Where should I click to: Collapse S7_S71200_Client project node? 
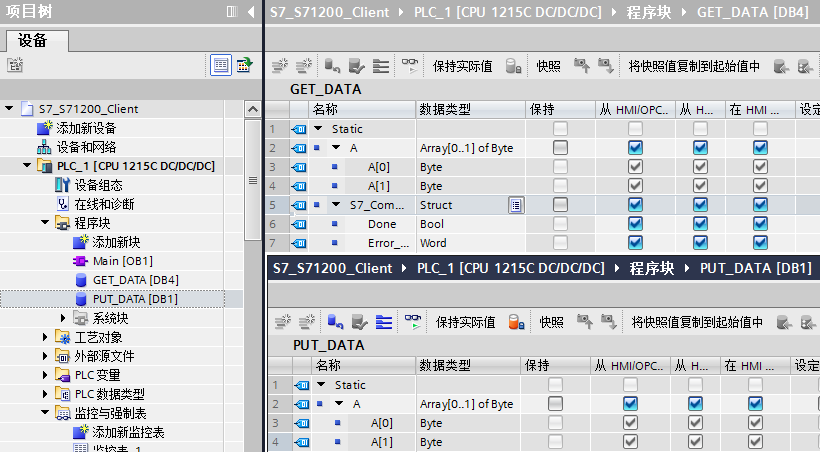[x=9, y=109]
